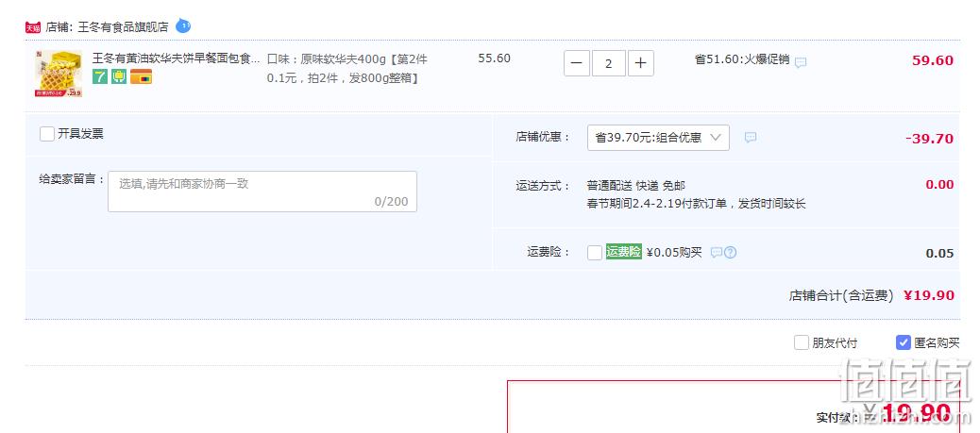
Task: Open the comment bubble icon beside ¥0.05购买
Action: (717, 253)
